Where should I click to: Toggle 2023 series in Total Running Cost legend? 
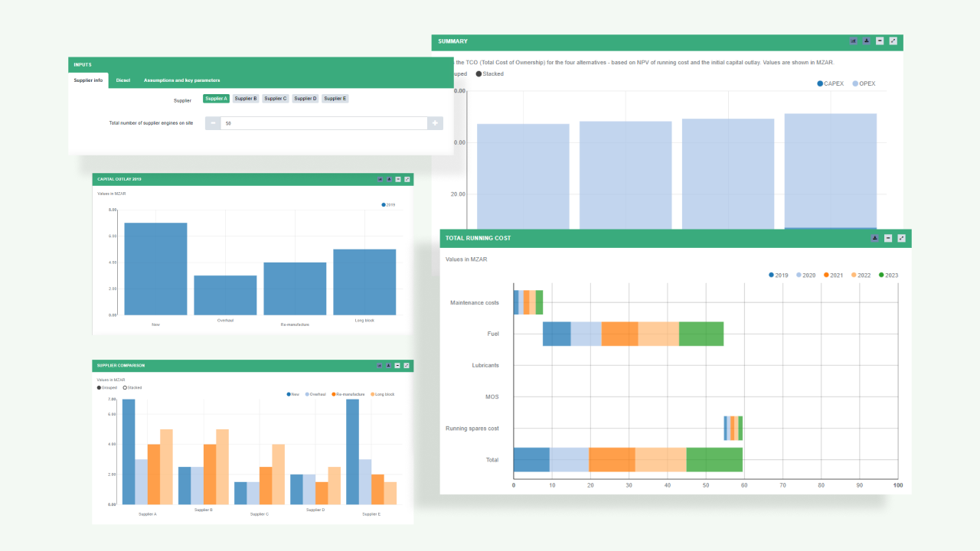(889, 275)
